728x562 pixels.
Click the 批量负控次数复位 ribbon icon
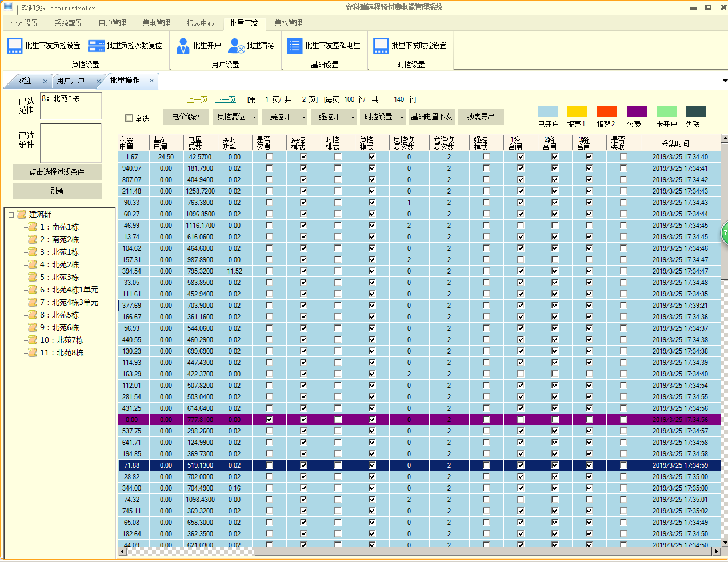[x=97, y=46]
